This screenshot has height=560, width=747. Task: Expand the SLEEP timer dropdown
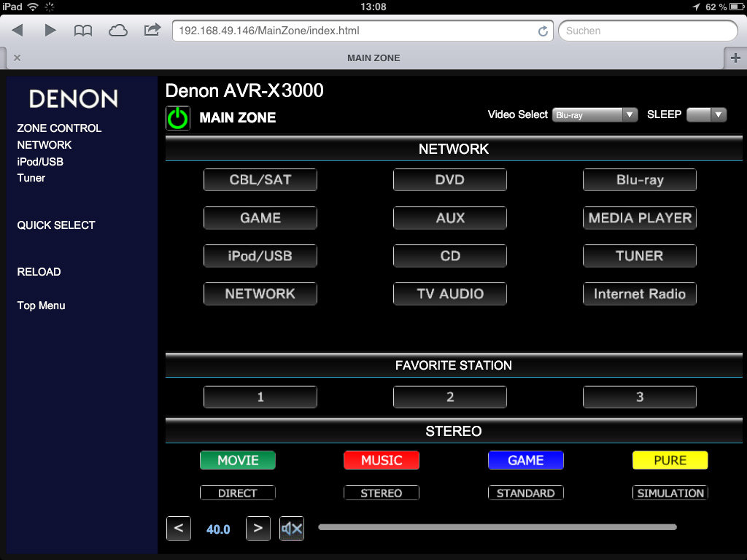[x=707, y=115]
